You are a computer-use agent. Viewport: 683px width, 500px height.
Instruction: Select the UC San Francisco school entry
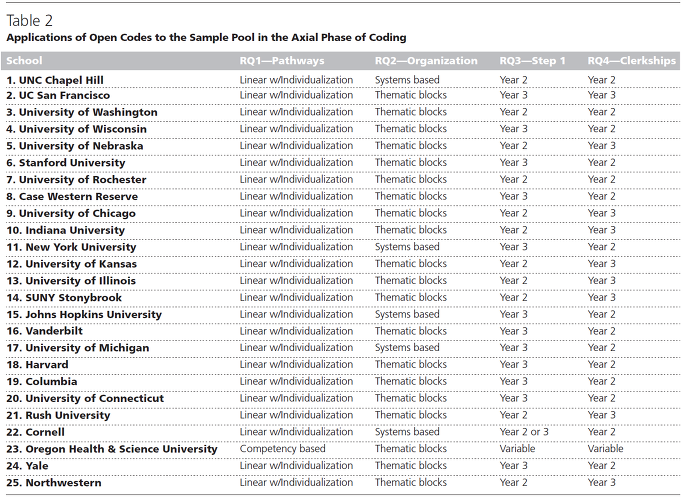[58, 95]
